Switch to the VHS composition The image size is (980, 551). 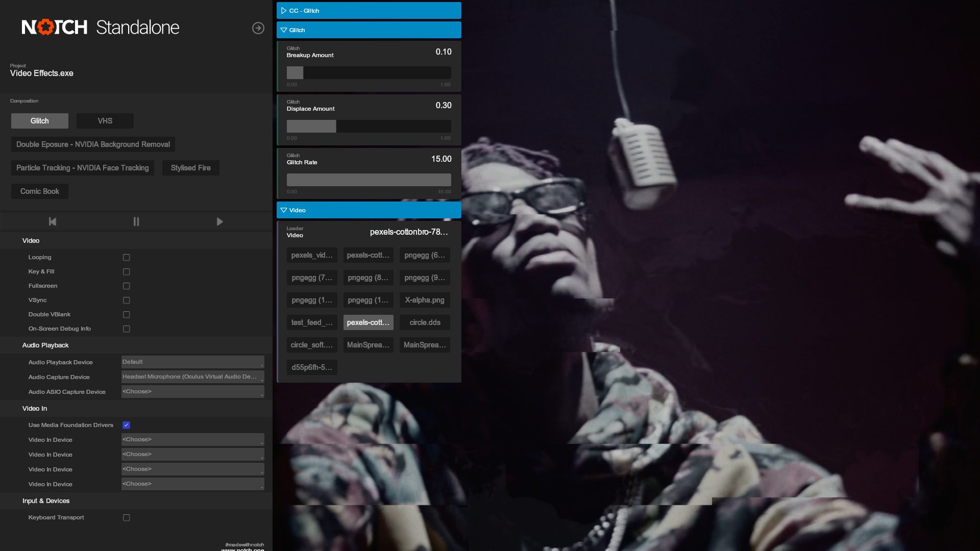pyautogui.click(x=105, y=121)
